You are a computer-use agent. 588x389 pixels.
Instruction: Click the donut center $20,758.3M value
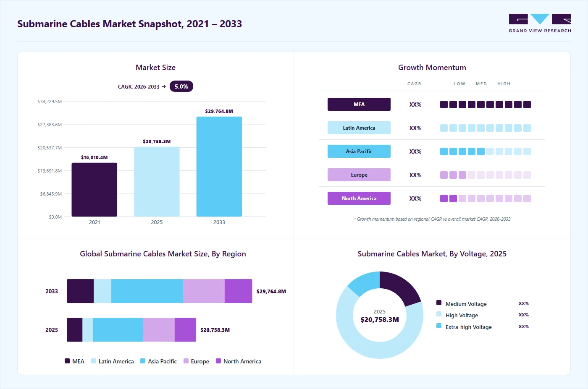pos(380,320)
